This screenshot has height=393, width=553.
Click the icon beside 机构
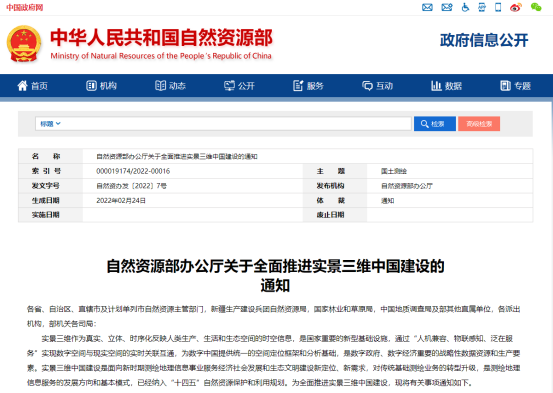click(91, 85)
